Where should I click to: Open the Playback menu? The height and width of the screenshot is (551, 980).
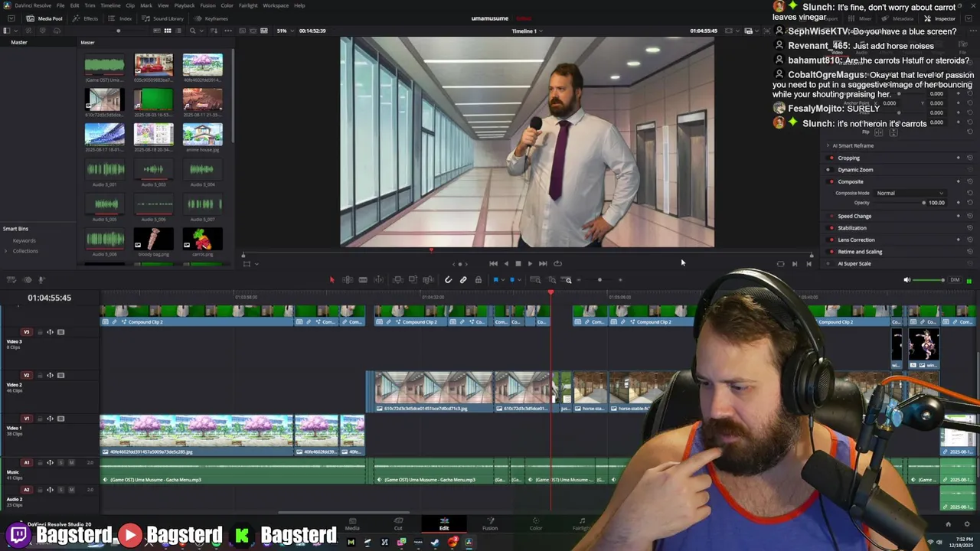coord(185,5)
